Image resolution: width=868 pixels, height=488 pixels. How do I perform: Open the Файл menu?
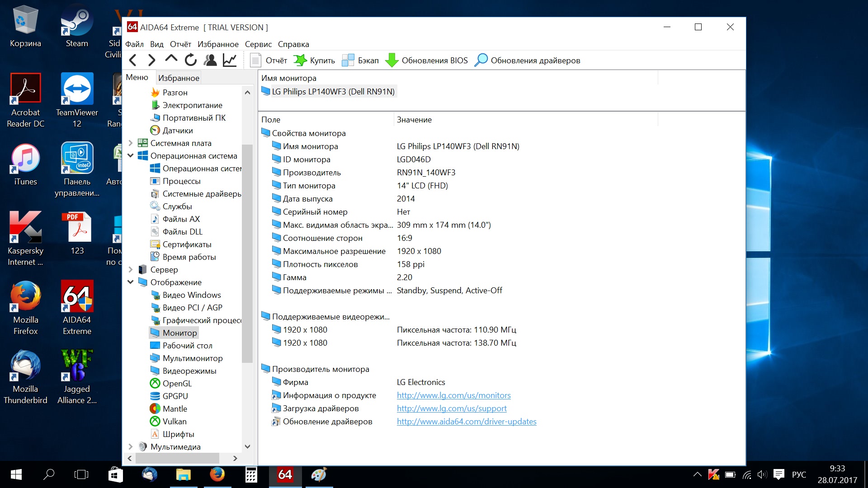pyautogui.click(x=134, y=44)
